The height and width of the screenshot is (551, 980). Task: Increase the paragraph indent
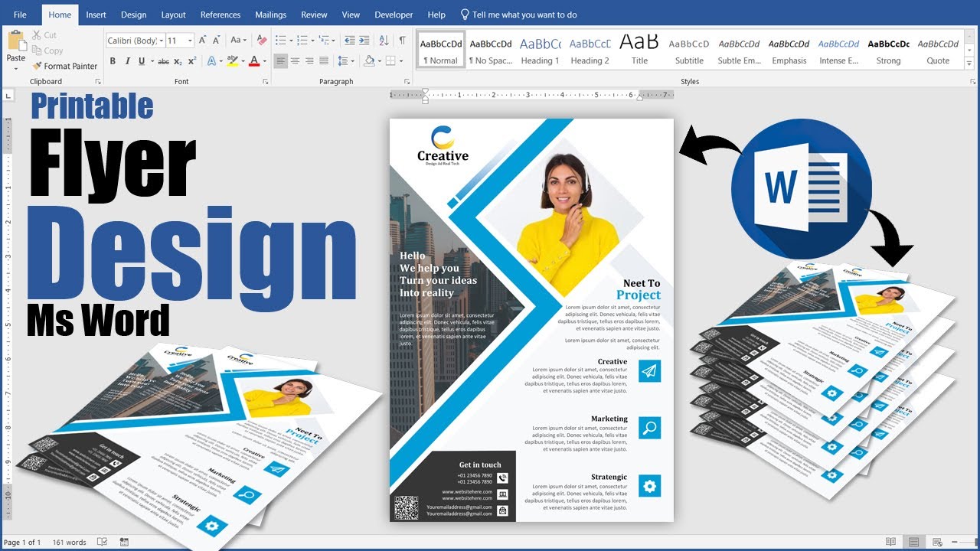pyautogui.click(x=364, y=41)
